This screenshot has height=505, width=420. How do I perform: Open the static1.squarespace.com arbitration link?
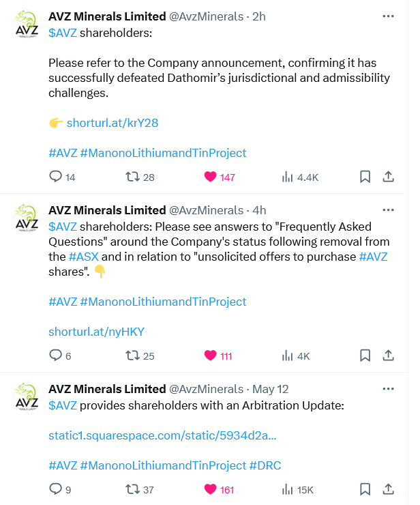pos(162,435)
